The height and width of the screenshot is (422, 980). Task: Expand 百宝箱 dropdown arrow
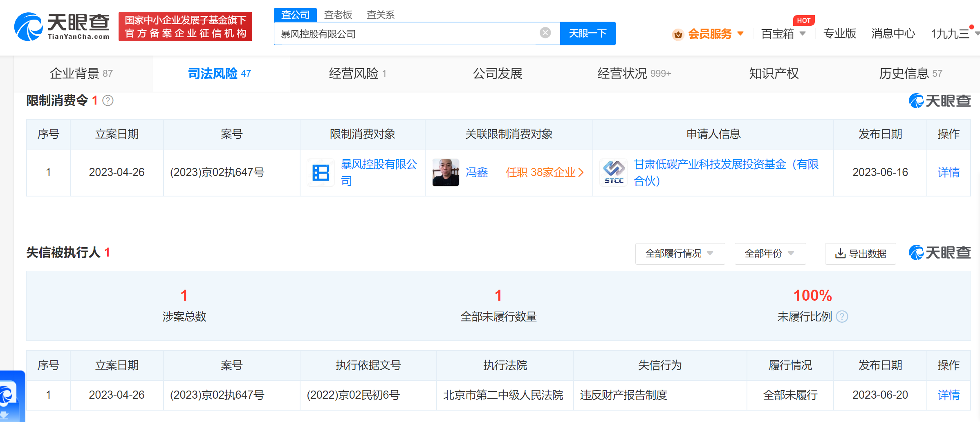click(x=803, y=33)
